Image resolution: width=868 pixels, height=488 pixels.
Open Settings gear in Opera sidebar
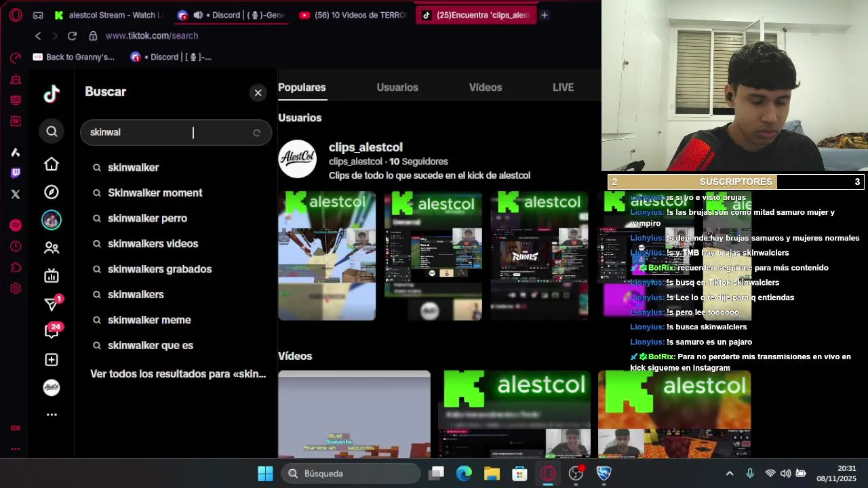click(x=16, y=288)
